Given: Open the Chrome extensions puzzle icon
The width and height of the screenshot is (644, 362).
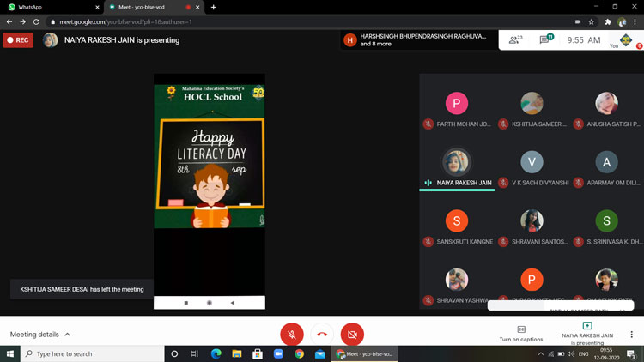Looking at the screenshot, I should coord(608,21).
